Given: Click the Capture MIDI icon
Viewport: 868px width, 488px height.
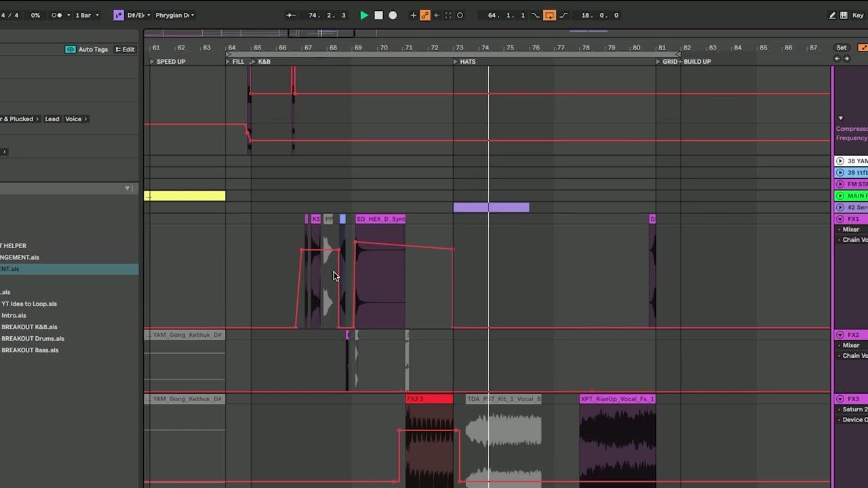Looking at the screenshot, I should click(448, 15).
